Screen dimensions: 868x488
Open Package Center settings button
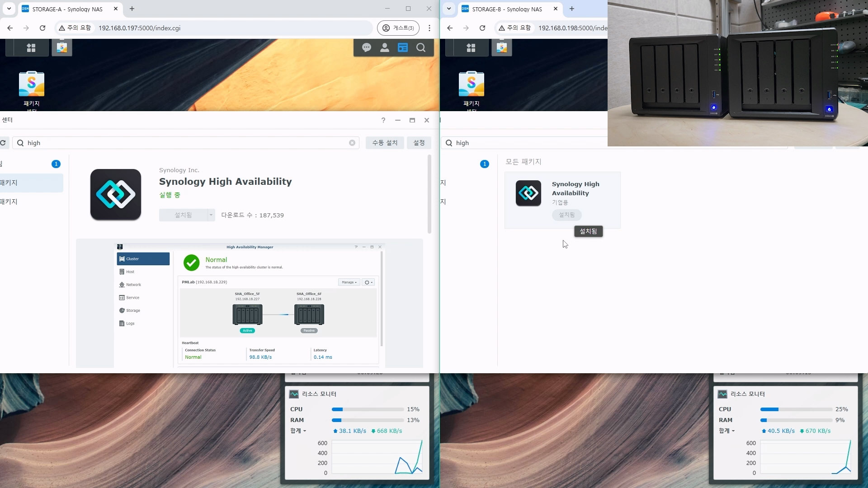(419, 143)
